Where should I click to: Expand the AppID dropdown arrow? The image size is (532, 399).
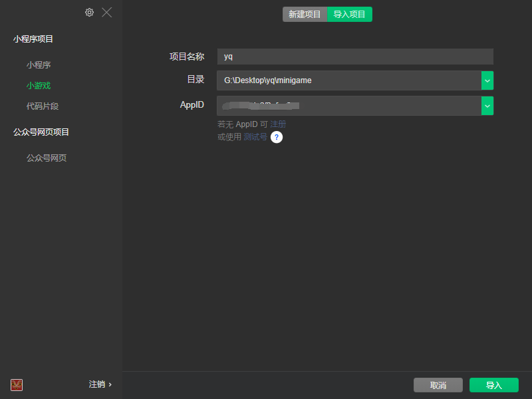[x=487, y=106]
